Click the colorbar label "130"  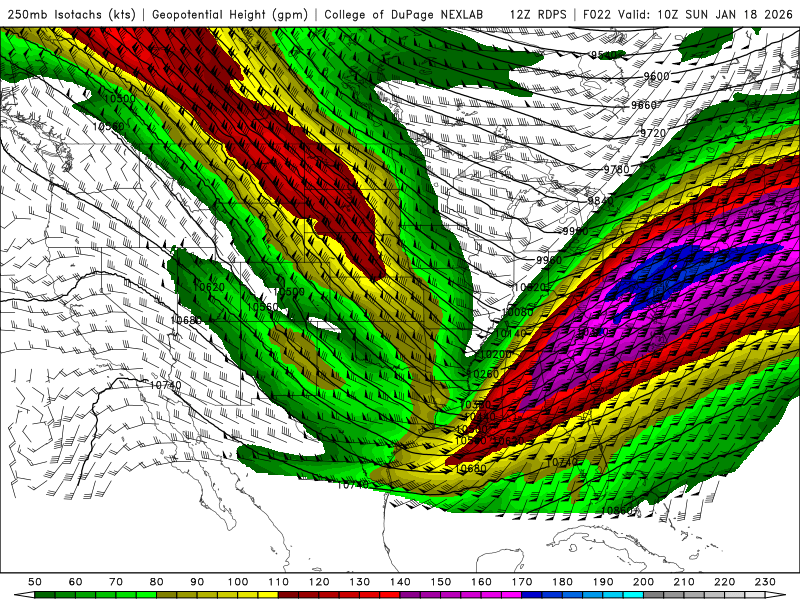click(359, 582)
